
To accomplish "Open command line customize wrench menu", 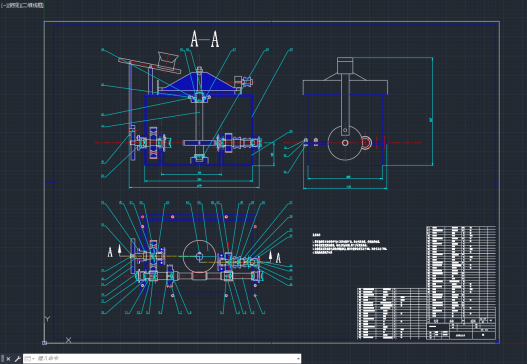I will coord(17,359).
